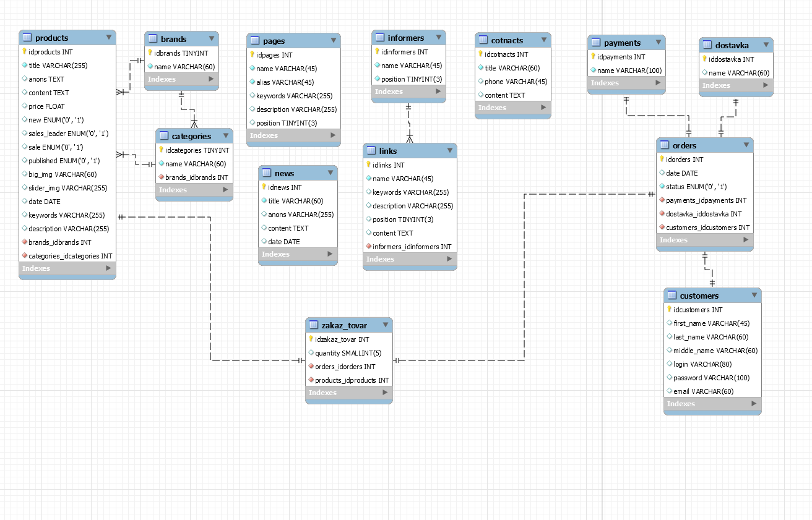Click the links table icon
This screenshot has height=520, width=812.
(x=371, y=151)
